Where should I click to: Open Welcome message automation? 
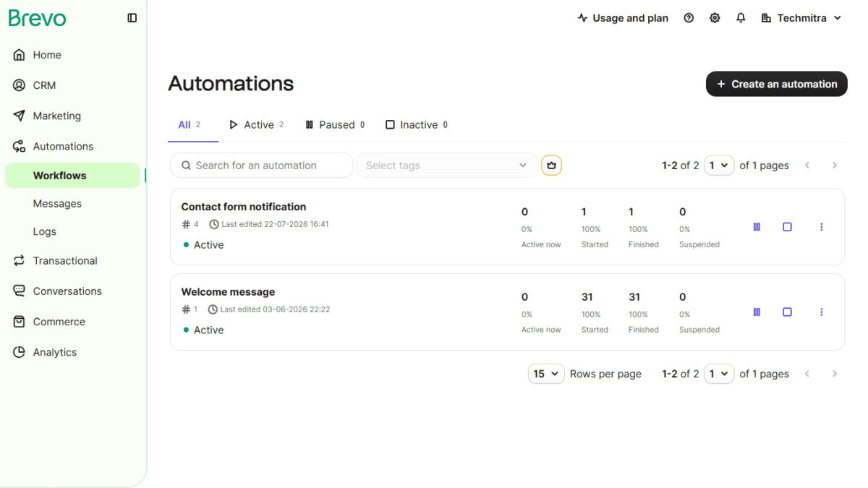point(228,292)
